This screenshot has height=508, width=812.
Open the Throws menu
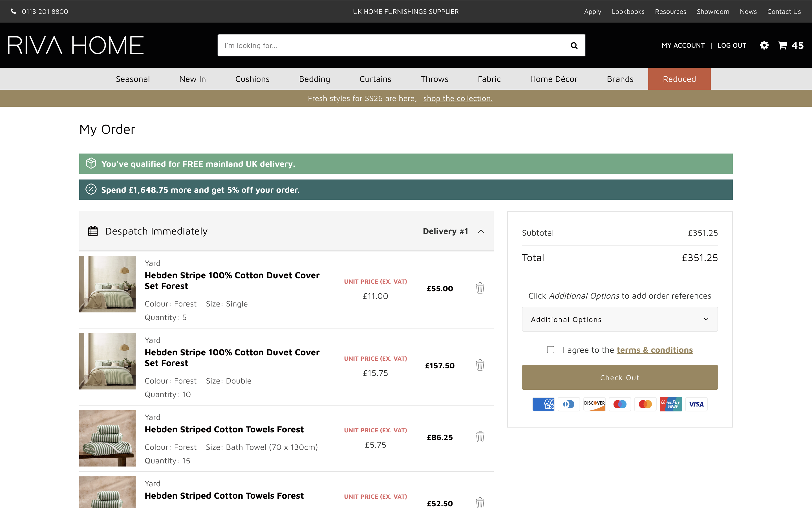click(434, 79)
